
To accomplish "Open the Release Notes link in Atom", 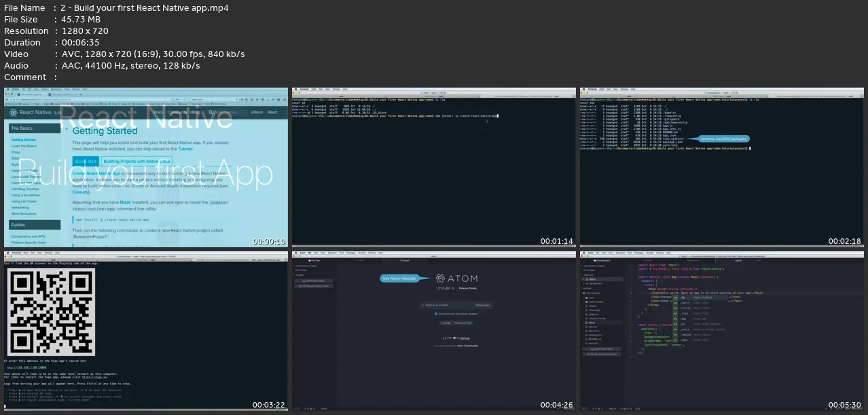I will 467,288.
